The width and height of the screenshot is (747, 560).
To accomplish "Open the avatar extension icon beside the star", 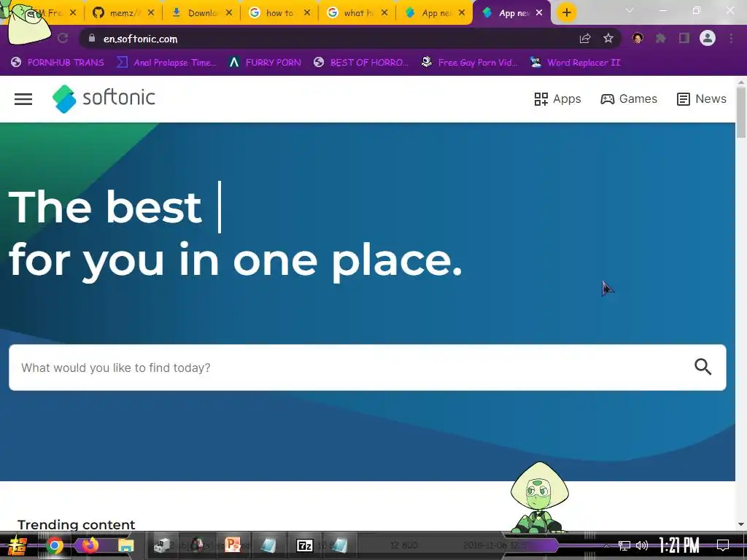I will click(x=638, y=38).
